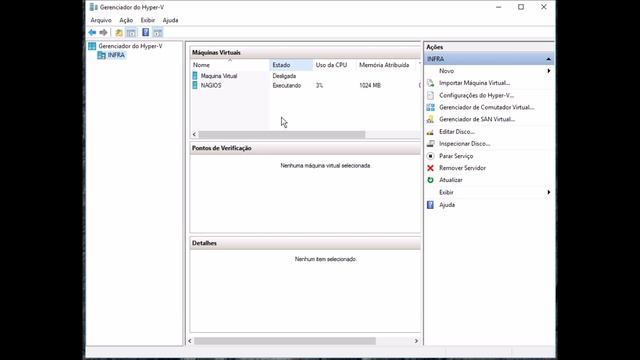Screen dimensions: 640x360
Task: Click the Back arrow toolbar icon
Action: tap(92, 33)
